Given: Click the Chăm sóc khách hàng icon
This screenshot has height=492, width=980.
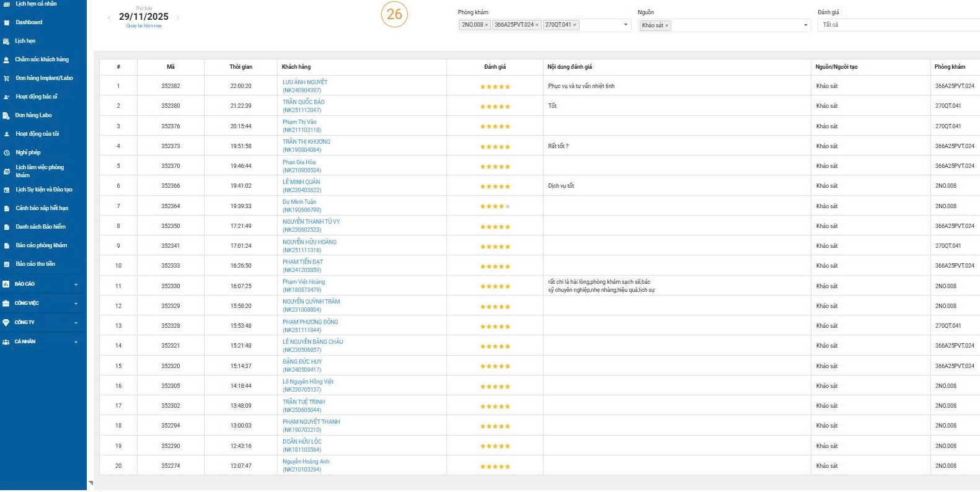Looking at the screenshot, I should pos(6,59).
